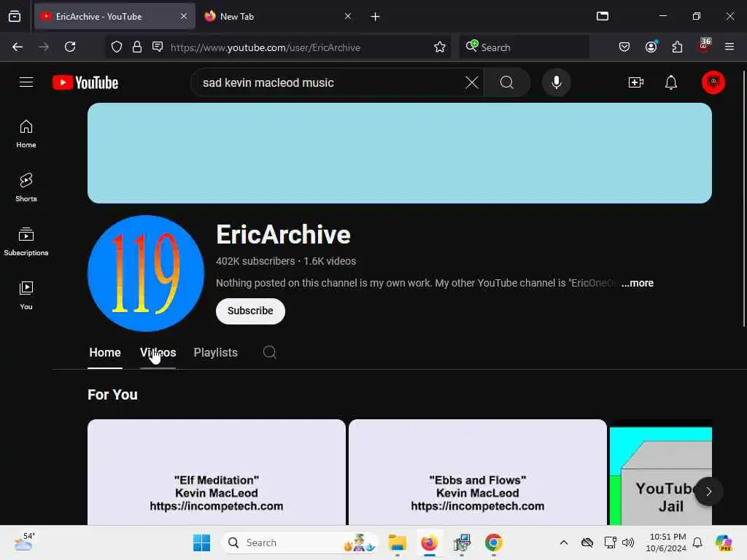Open the channel Playlists tab
Image resolution: width=747 pixels, height=560 pixels.
pos(215,352)
